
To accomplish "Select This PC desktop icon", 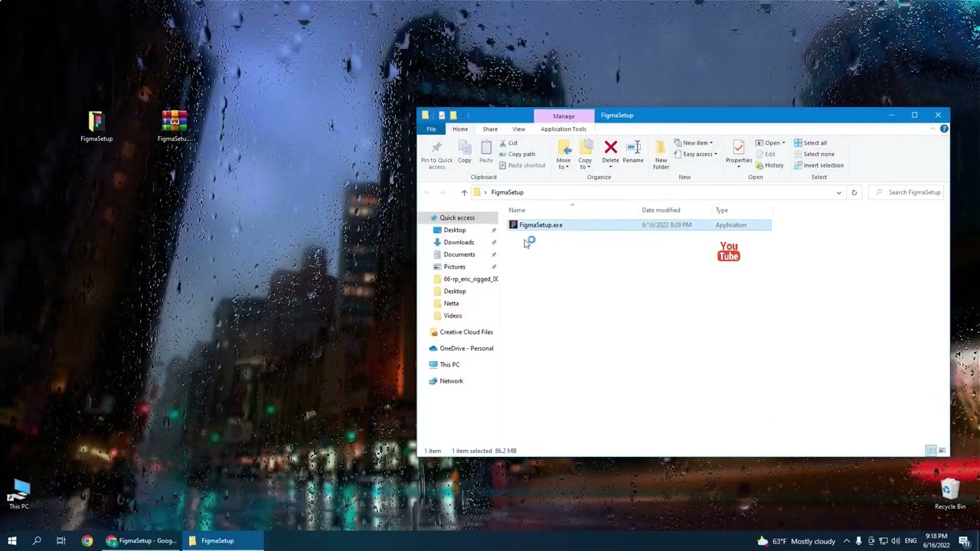I will [x=19, y=494].
